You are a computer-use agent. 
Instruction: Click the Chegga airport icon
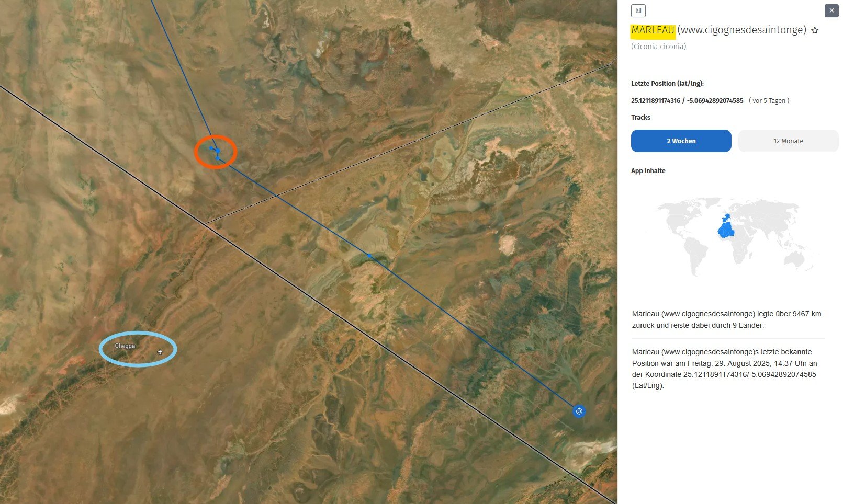[x=160, y=352]
